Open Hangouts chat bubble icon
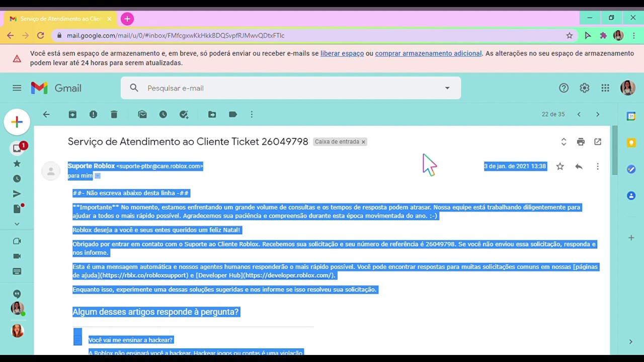The image size is (644, 362). pyautogui.click(x=17, y=294)
